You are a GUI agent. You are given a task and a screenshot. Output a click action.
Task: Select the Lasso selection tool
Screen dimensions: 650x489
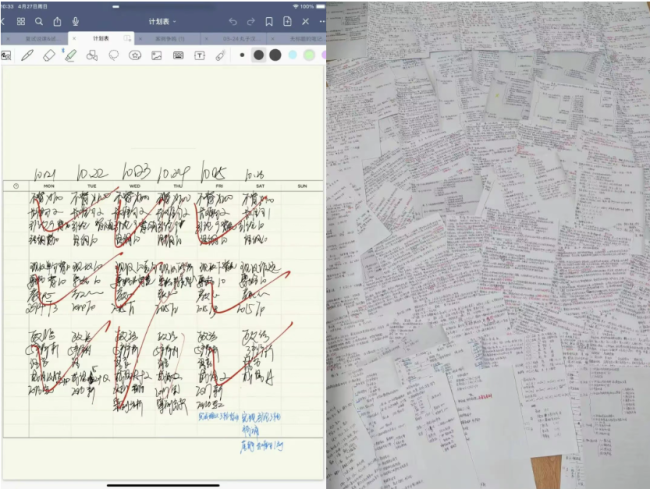pos(114,56)
